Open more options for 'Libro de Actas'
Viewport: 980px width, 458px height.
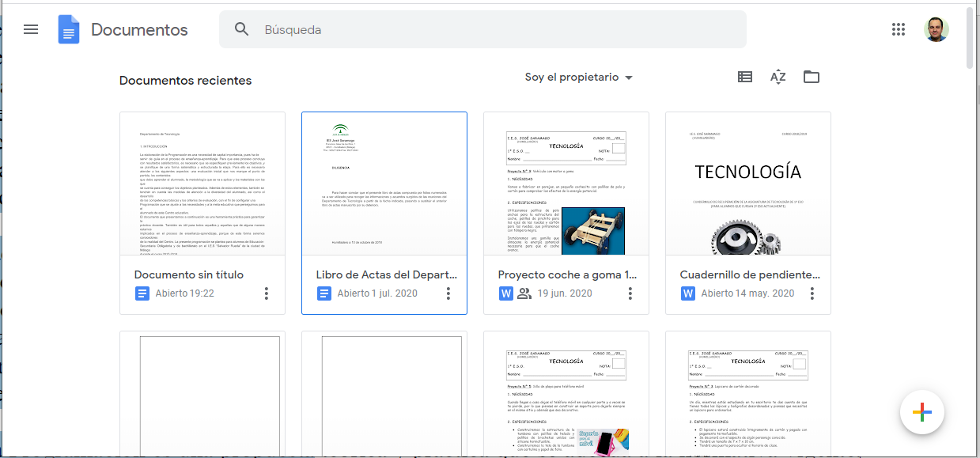448,293
